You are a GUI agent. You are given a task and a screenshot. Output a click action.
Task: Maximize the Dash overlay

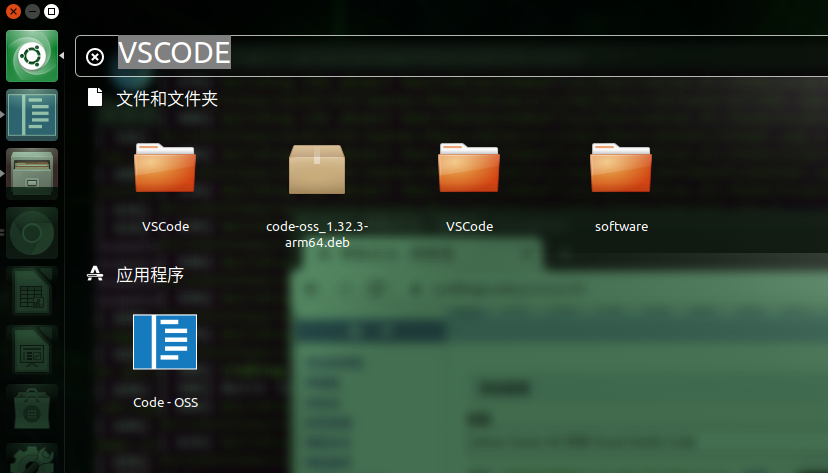pyautogui.click(x=51, y=11)
